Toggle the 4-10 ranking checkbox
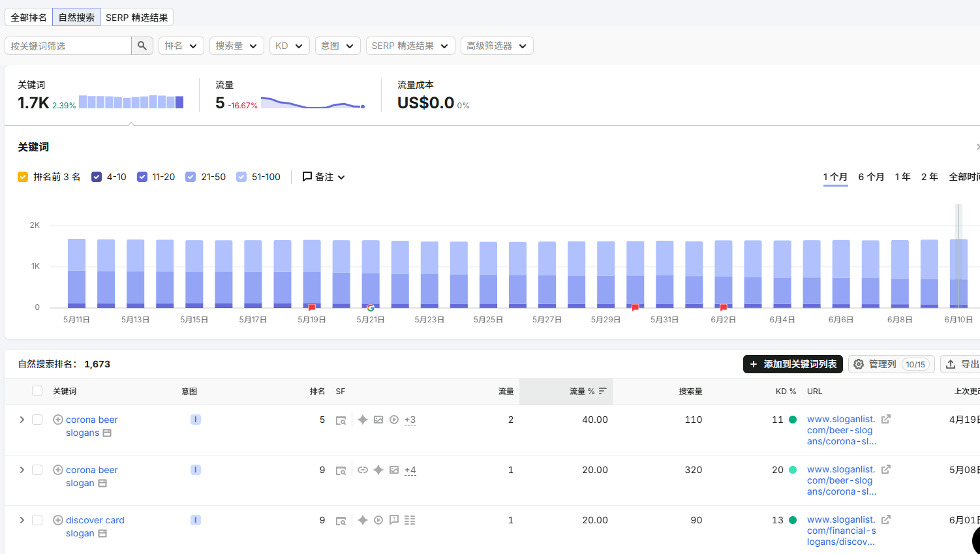 point(97,177)
